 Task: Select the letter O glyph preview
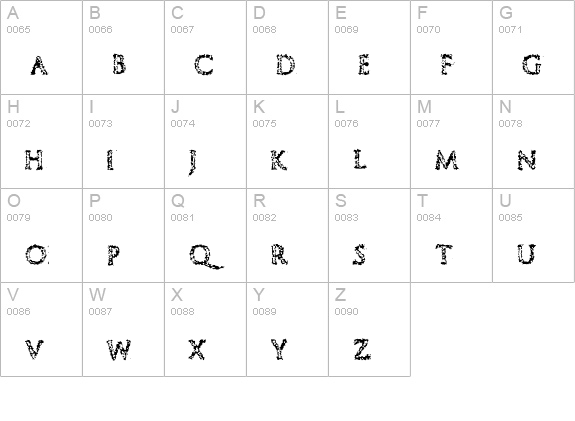click(x=36, y=255)
